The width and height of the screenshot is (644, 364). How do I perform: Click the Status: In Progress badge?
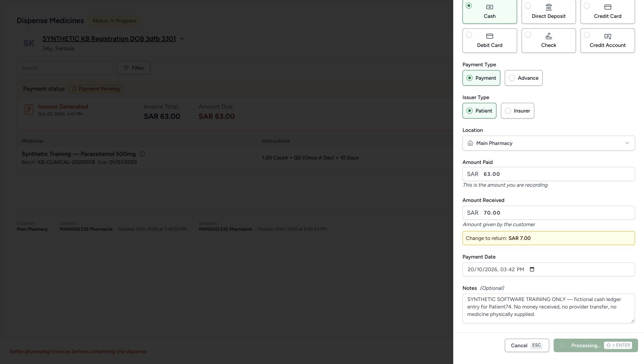[x=114, y=20]
